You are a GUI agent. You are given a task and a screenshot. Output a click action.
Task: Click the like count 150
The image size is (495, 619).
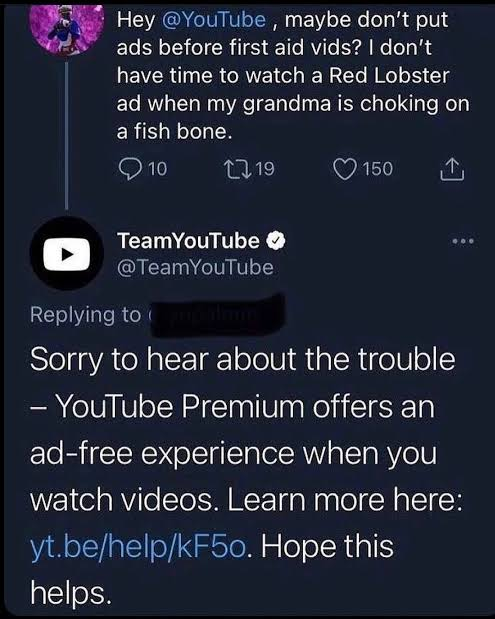click(x=378, y=169)
